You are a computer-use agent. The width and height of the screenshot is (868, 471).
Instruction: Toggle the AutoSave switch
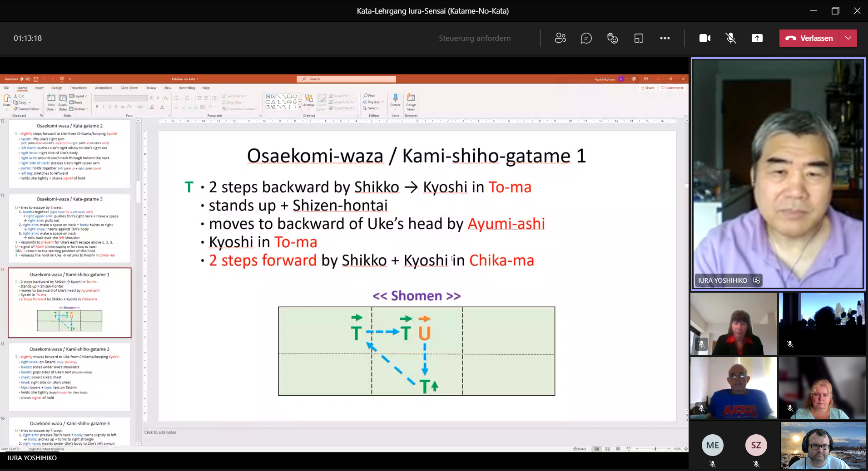point(25,79)
